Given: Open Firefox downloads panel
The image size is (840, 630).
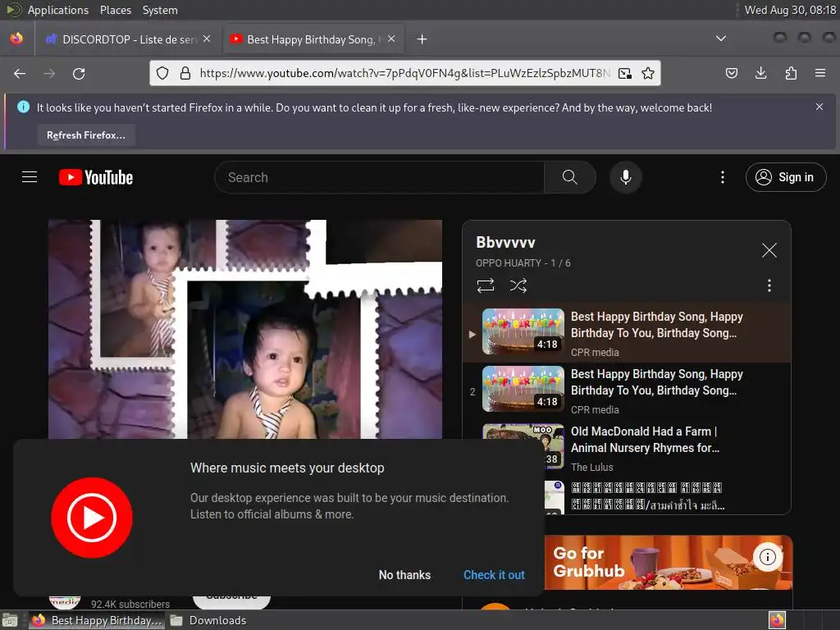Looking at the screenshot, I should [760, 73].
